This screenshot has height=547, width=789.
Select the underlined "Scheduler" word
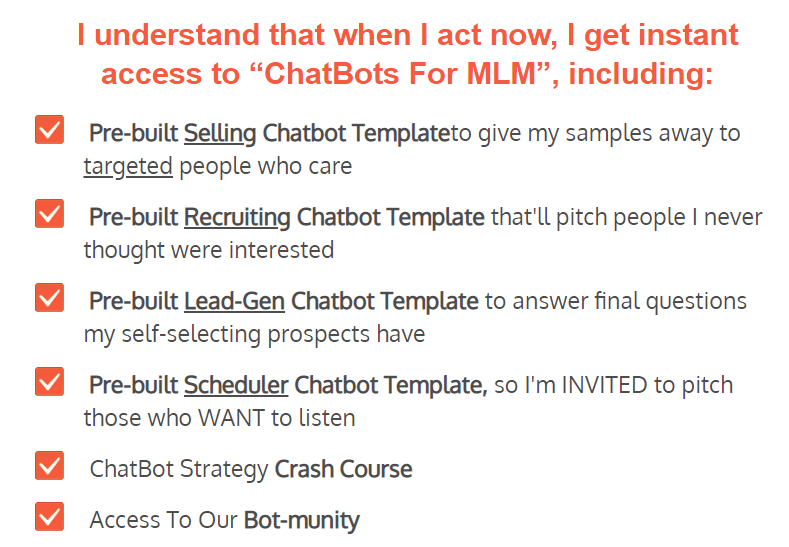click(236, 385)
